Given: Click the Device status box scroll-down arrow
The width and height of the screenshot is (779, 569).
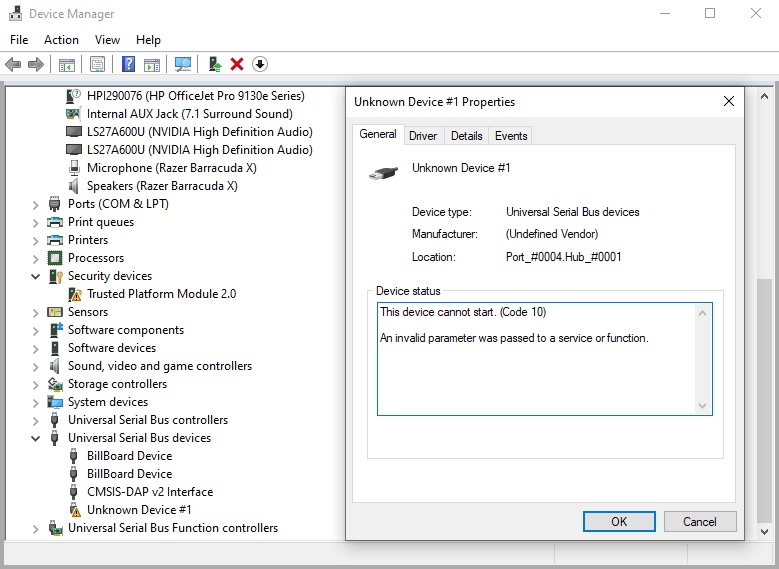Looking at the screenshot, I should coord(702,406).
